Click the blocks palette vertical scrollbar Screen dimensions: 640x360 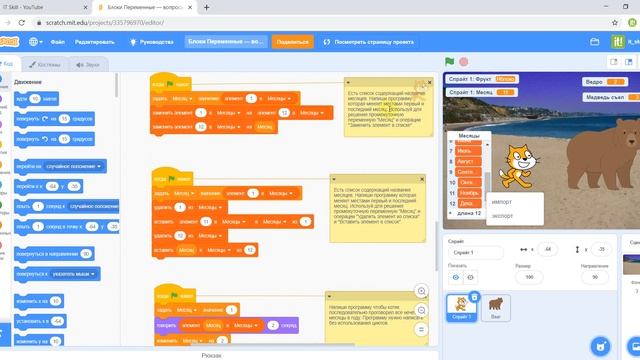click(116, 85)
